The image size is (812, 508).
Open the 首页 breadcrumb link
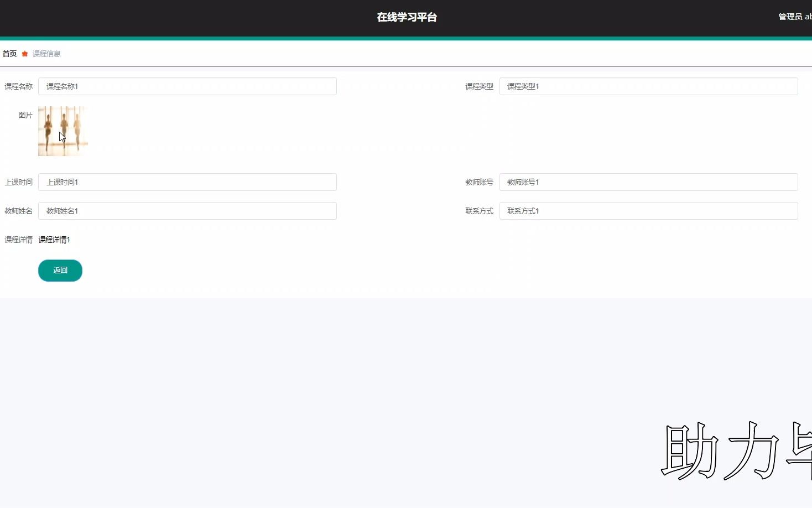pyautogui.click(x=9, y=53)
